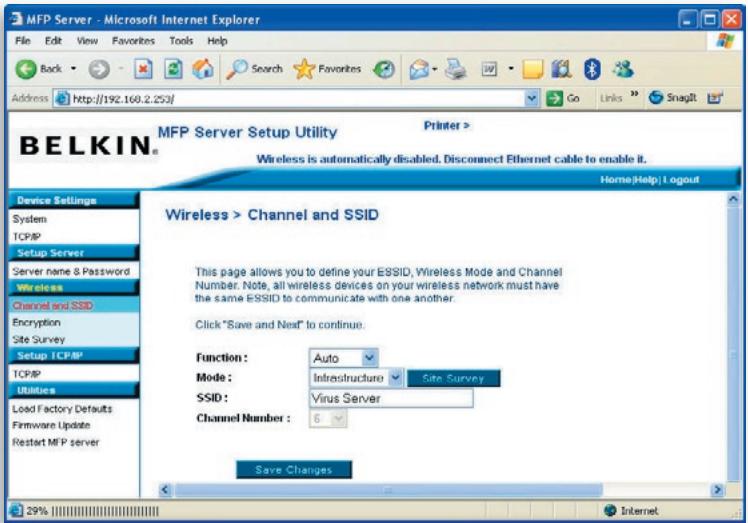Image resolution: width=748 pixels, height=523 pixels.
Task: Click the page icon in the address bar
Action: pos(62,99)
